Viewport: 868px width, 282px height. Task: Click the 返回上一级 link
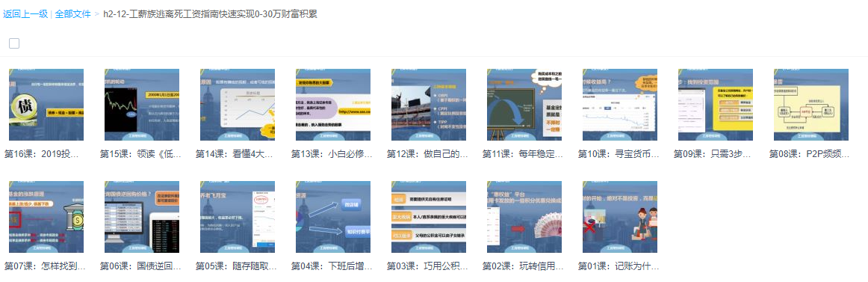pyautogui.click(x=25, y=14)
